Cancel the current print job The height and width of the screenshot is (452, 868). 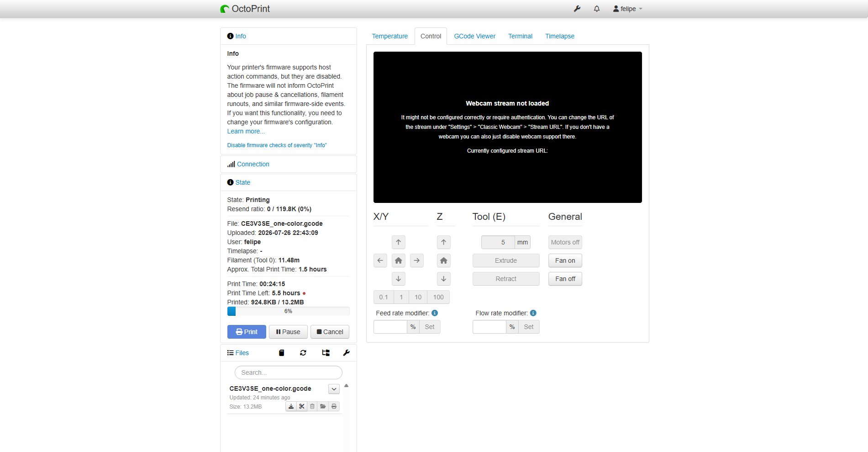[330, 332]
